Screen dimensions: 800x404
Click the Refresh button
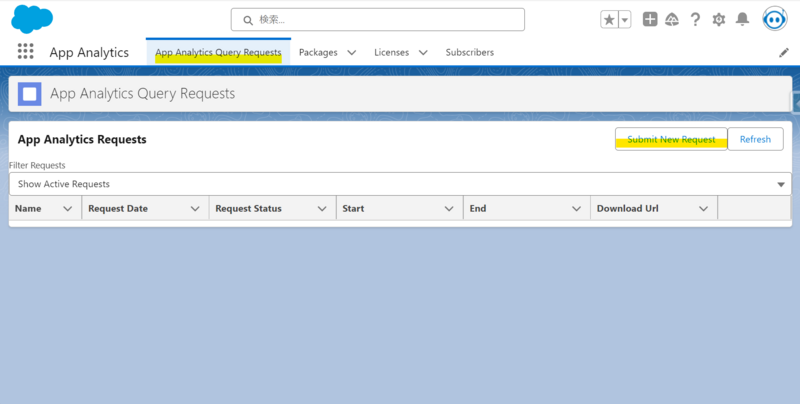click(755, 139)
